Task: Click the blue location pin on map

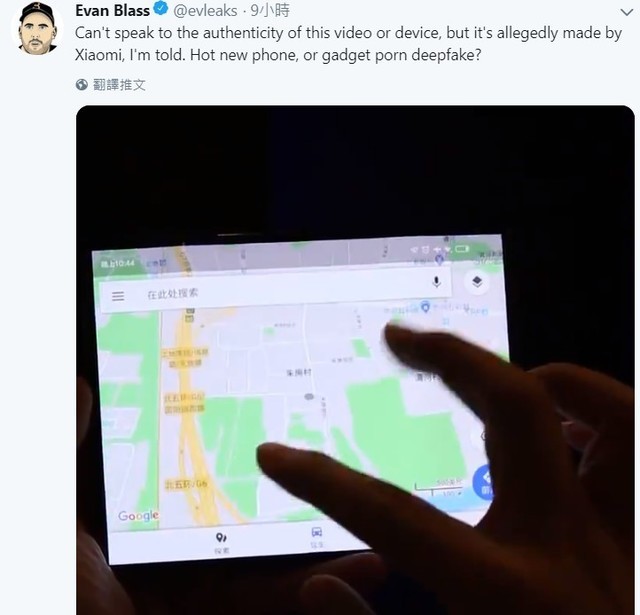Action: coord(425,306)
